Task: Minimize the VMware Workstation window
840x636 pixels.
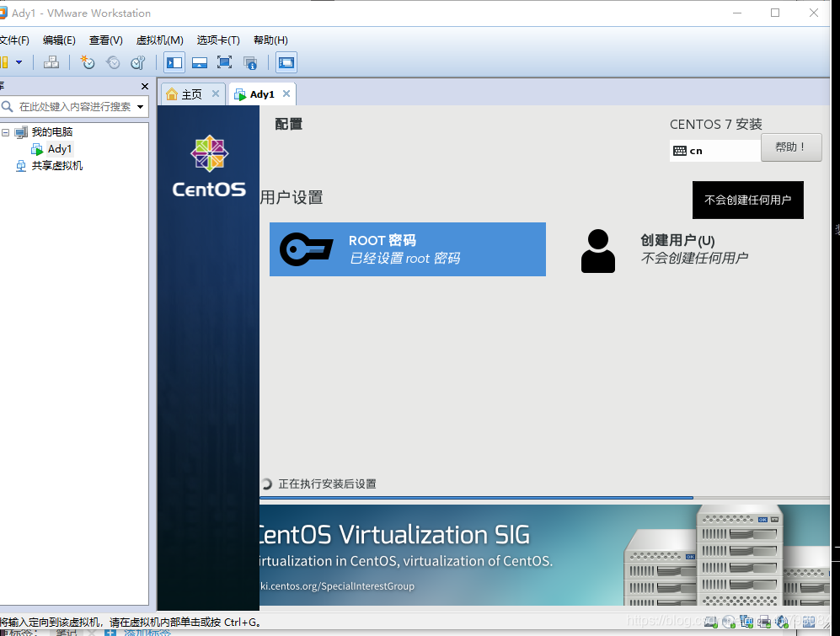Action: click(x=737, y=13)
